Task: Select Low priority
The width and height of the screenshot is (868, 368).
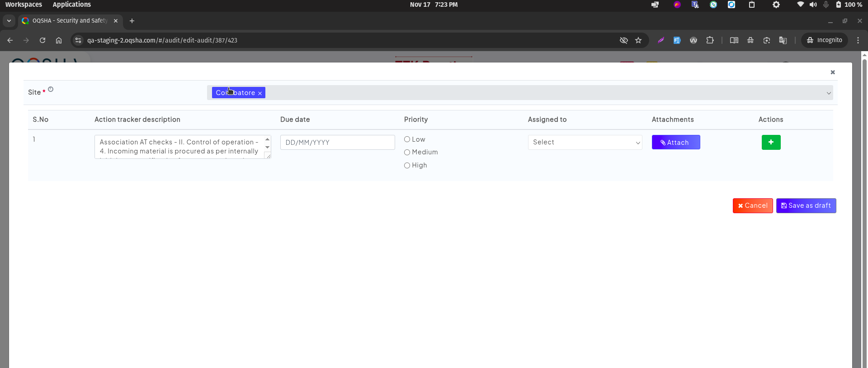Action: click(407, 139)
